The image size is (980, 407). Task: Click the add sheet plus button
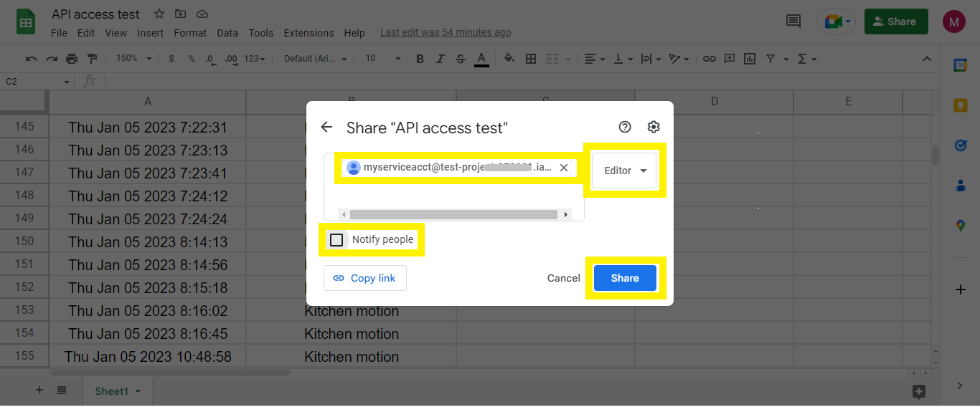39,391
